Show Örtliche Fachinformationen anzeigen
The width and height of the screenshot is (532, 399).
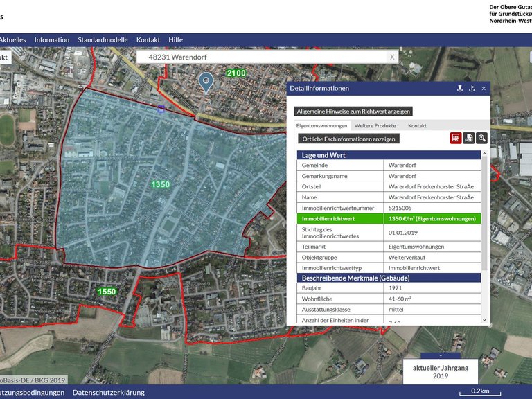tap(348, 139)
